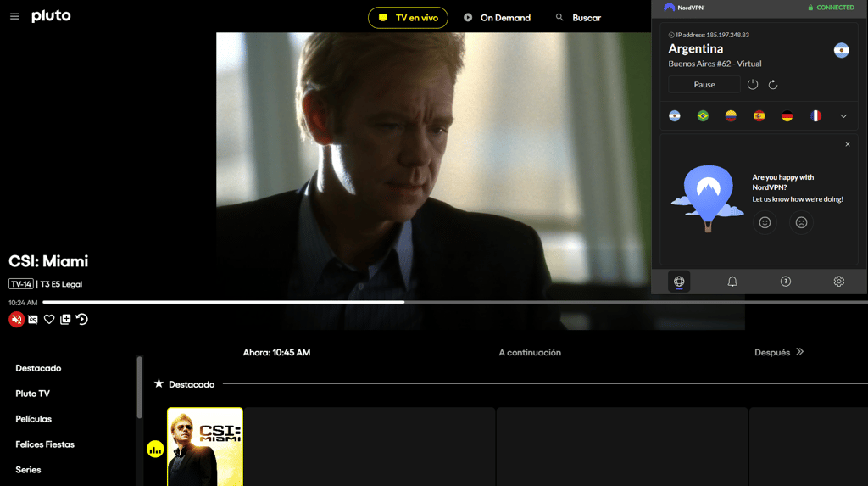Click the A continuación column header
Viewport: 868px width, 486px height.
(x=530, y=353)
